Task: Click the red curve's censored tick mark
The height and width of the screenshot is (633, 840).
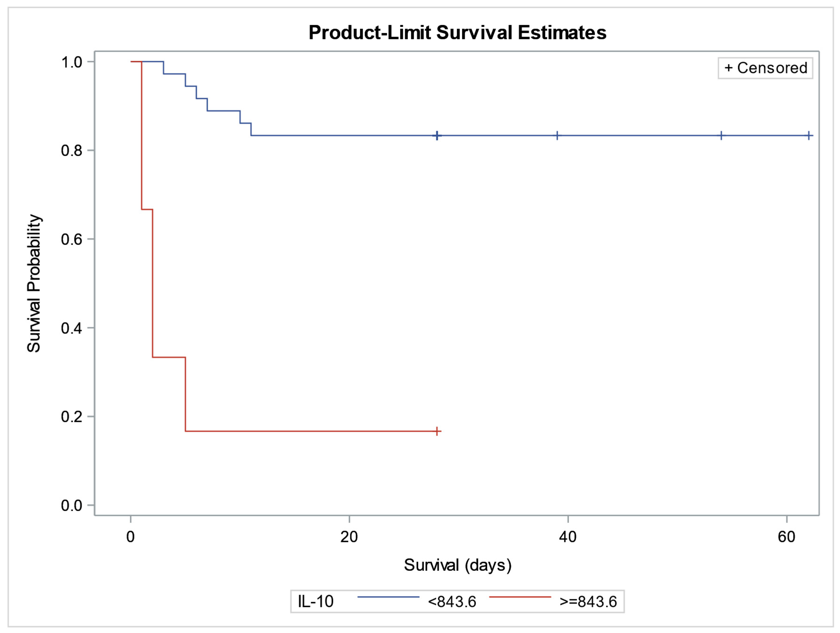Action: tap(437, 431)
